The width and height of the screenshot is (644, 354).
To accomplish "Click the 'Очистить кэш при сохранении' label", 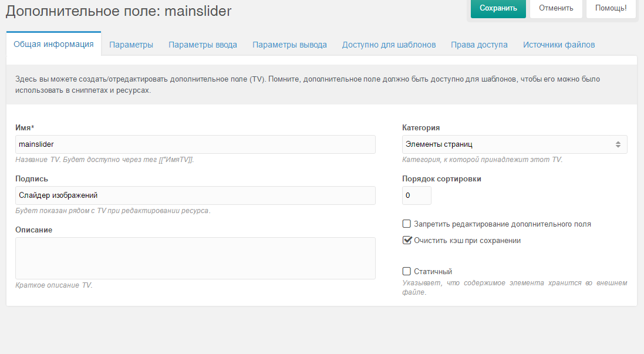I will click(x=467, y=241).
